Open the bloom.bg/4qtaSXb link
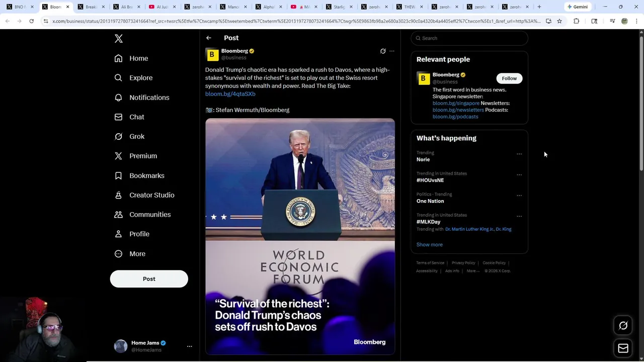 point(230,94)
